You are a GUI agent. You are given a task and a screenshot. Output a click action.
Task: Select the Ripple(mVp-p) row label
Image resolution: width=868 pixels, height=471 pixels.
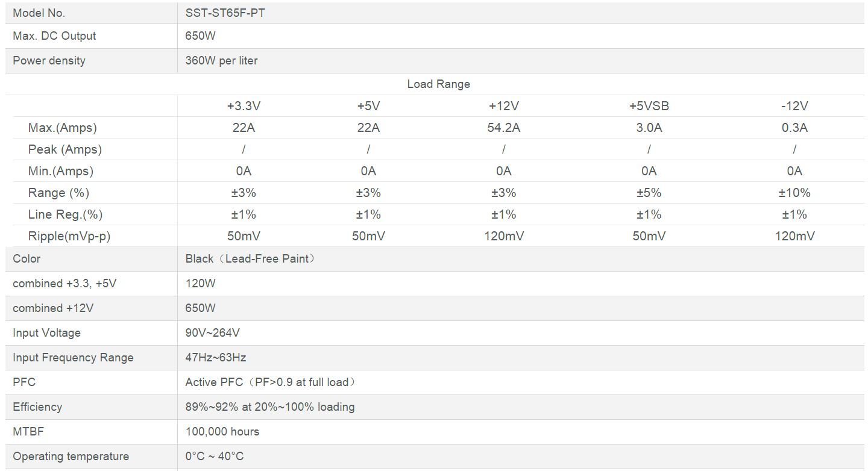(69, 236)
